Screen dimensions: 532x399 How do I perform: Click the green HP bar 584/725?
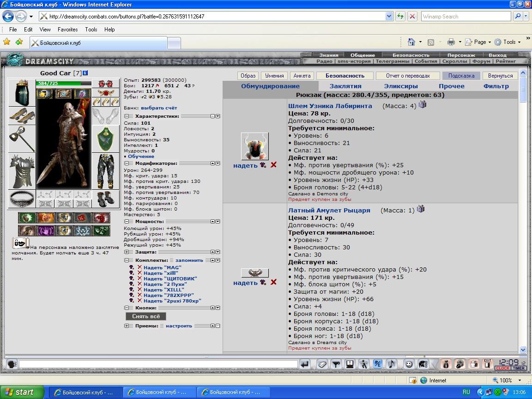coord(63,83)
